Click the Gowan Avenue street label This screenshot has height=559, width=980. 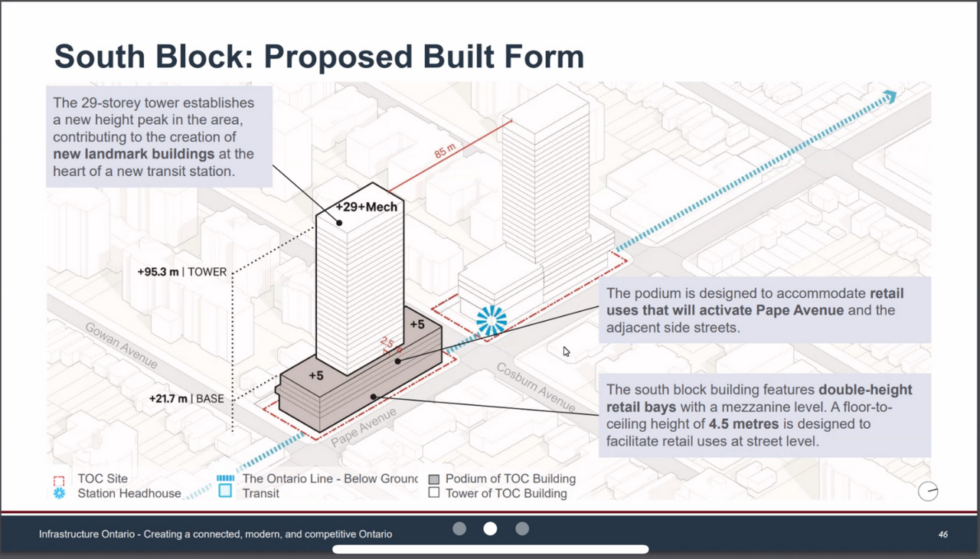(x=121, y=345)
